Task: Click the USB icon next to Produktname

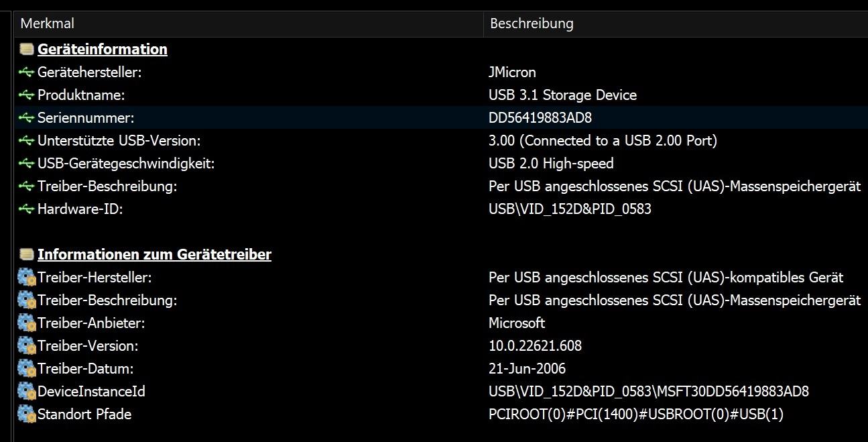Action: 27,95
